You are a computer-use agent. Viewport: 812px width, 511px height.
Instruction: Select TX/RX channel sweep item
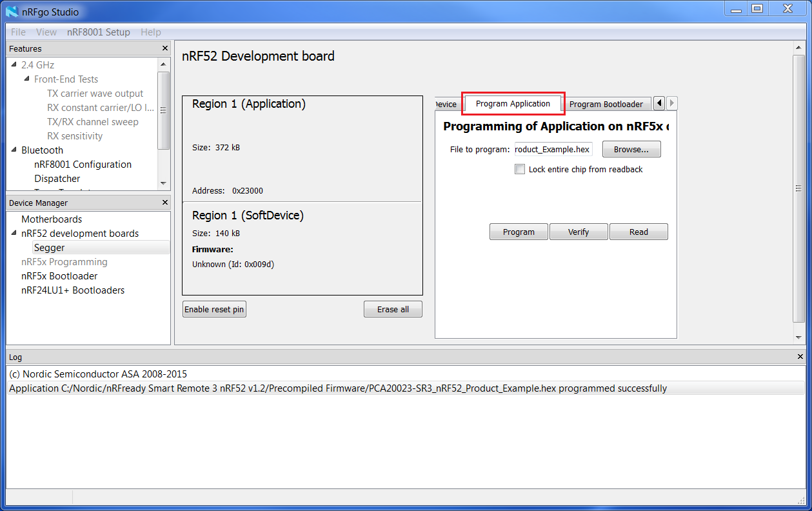click(93, 122)
